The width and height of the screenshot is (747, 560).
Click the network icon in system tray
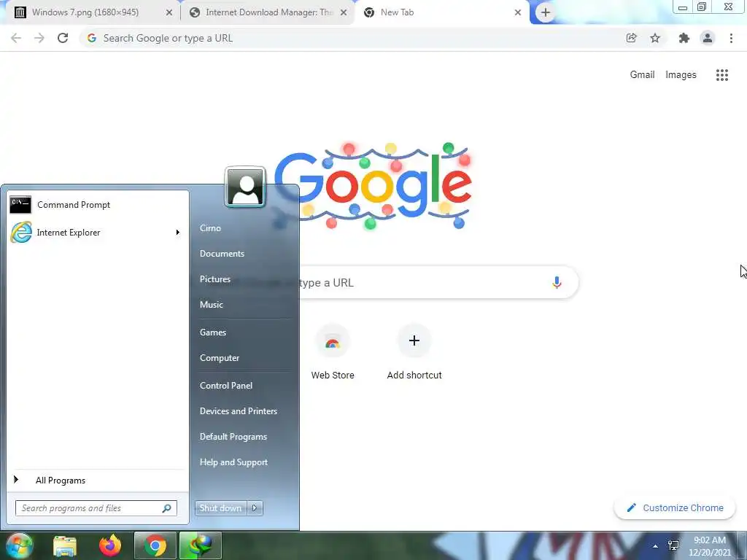673,545
